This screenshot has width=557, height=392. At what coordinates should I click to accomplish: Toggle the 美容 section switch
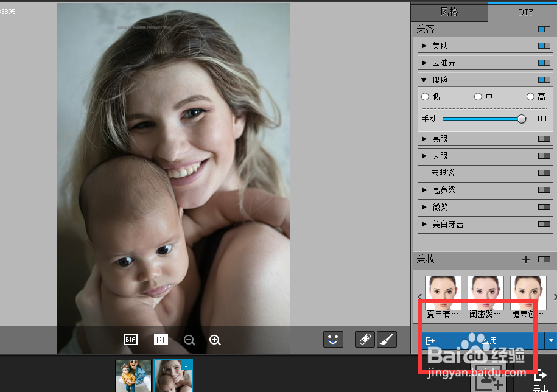544,29
